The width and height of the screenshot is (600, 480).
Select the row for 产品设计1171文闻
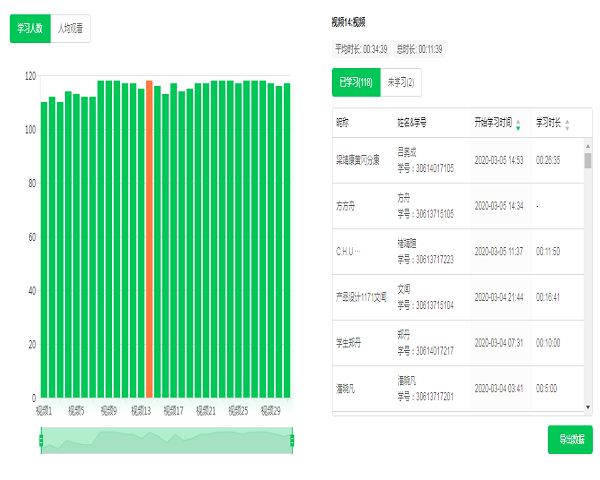(460, 297)
